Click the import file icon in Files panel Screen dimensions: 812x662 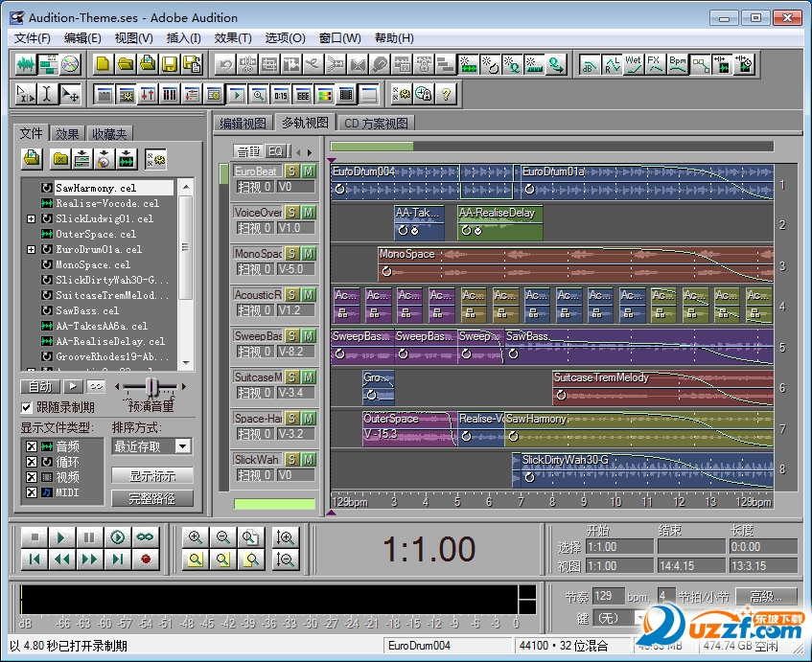33,158
